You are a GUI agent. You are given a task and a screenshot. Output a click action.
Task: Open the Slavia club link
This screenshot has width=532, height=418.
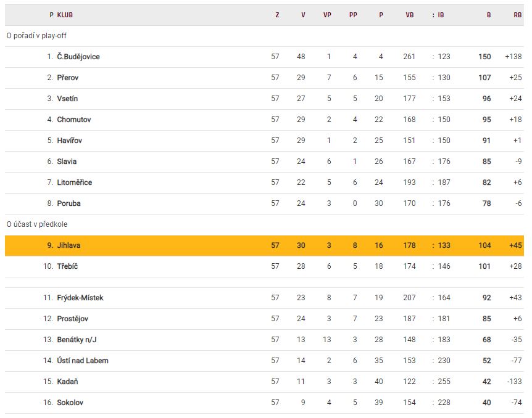click(67, 162)
